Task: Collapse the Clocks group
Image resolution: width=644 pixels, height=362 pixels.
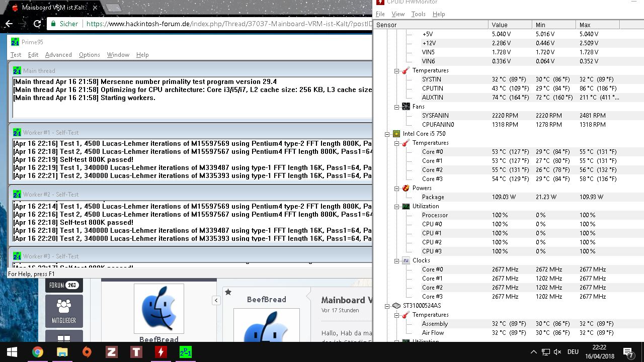Action: coord(396,261)
